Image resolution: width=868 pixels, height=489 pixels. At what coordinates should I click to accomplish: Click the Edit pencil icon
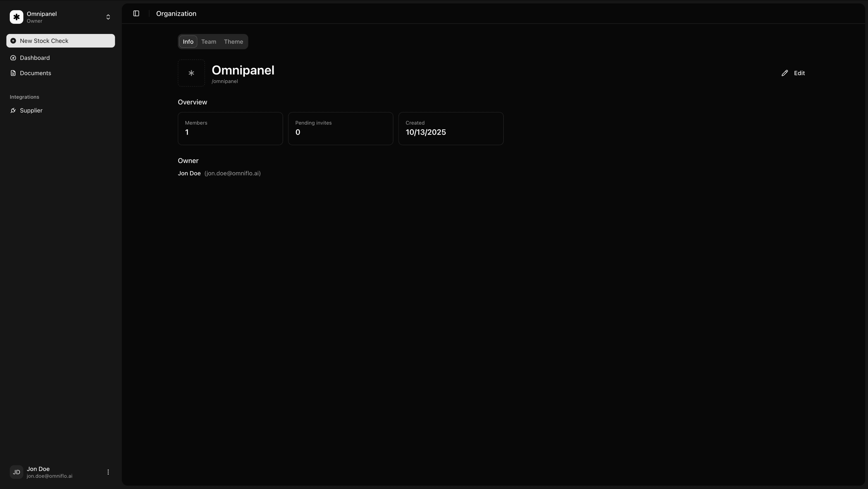pyautogui.click(x=785, y=73)
